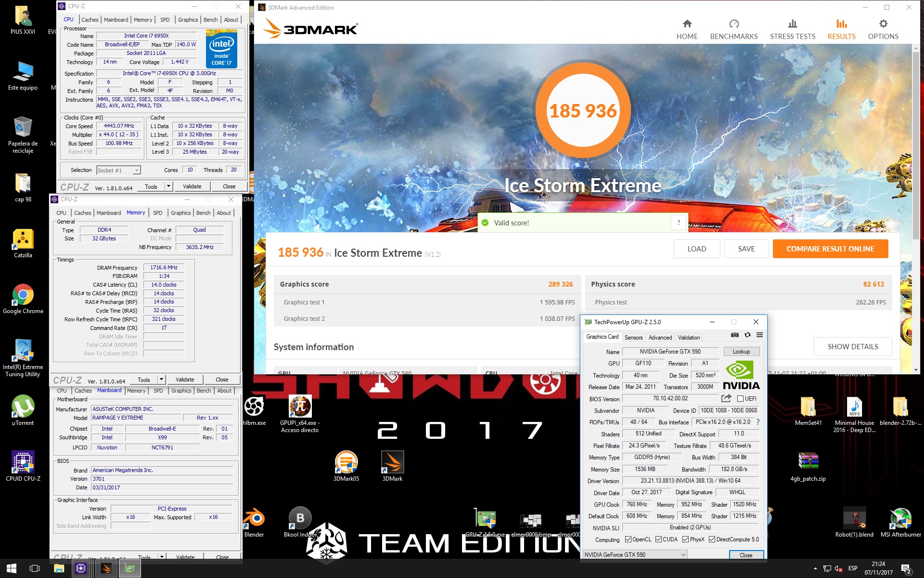
Task: Select the MemSet41 folder icon
Action: pyautogui.click(x=808, y=410)
